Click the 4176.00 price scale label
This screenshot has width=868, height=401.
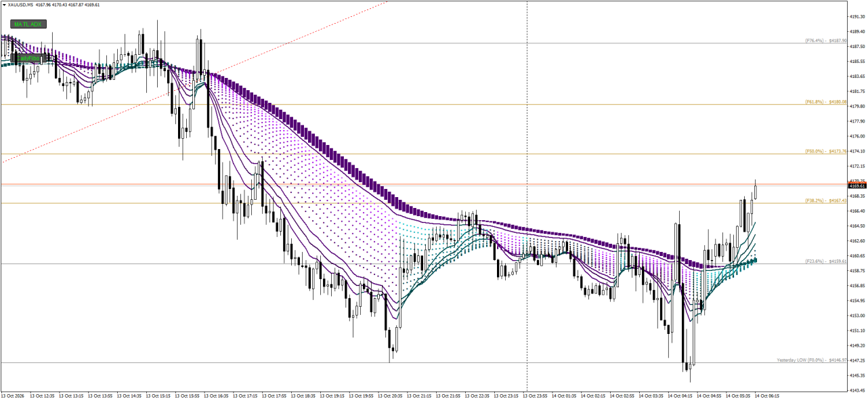pos(858,136)
